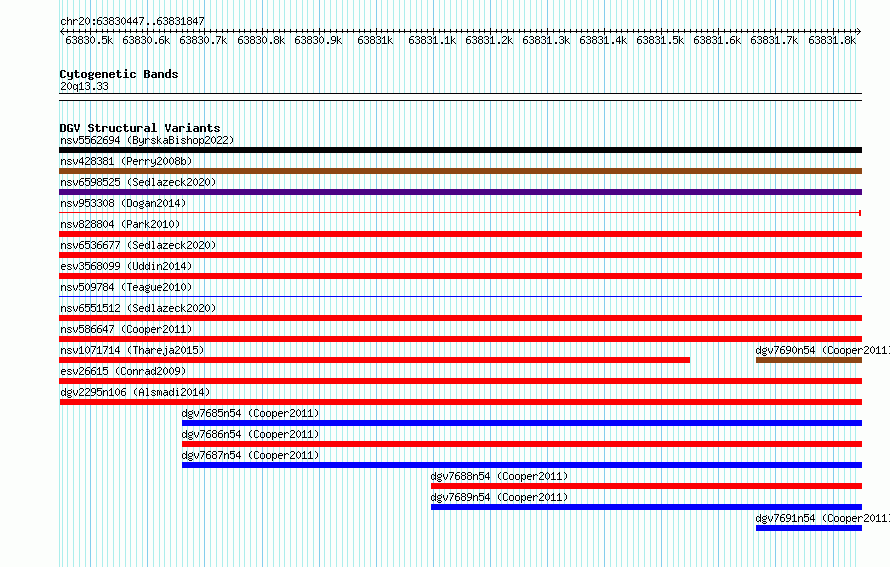
Task: Open dgv7687n54 (Cooper2011) label
Action: coord(250,455)
